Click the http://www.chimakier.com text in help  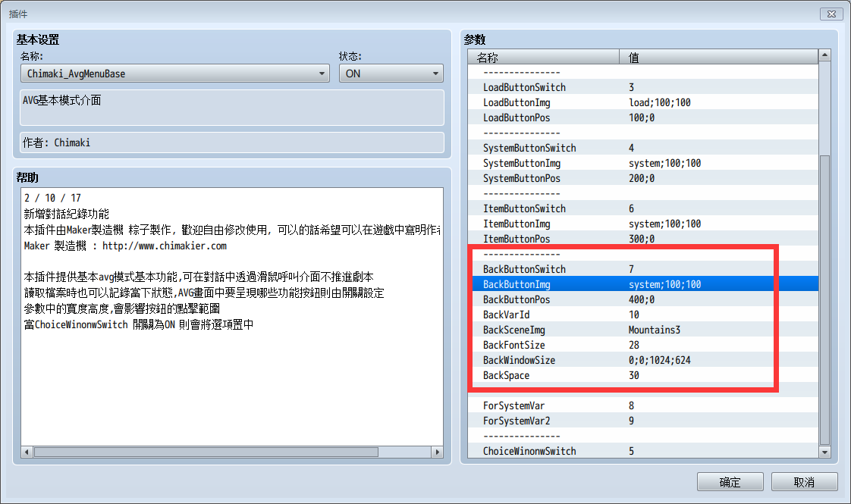click(165, 246)
